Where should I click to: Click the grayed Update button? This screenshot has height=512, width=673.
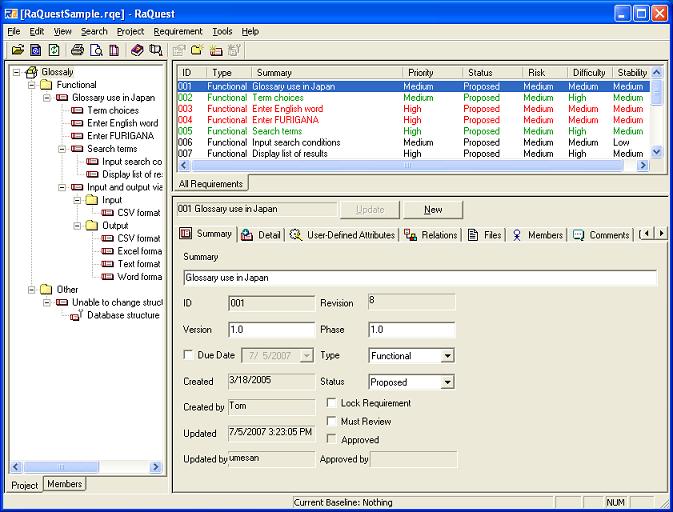(x=370, y=210)
